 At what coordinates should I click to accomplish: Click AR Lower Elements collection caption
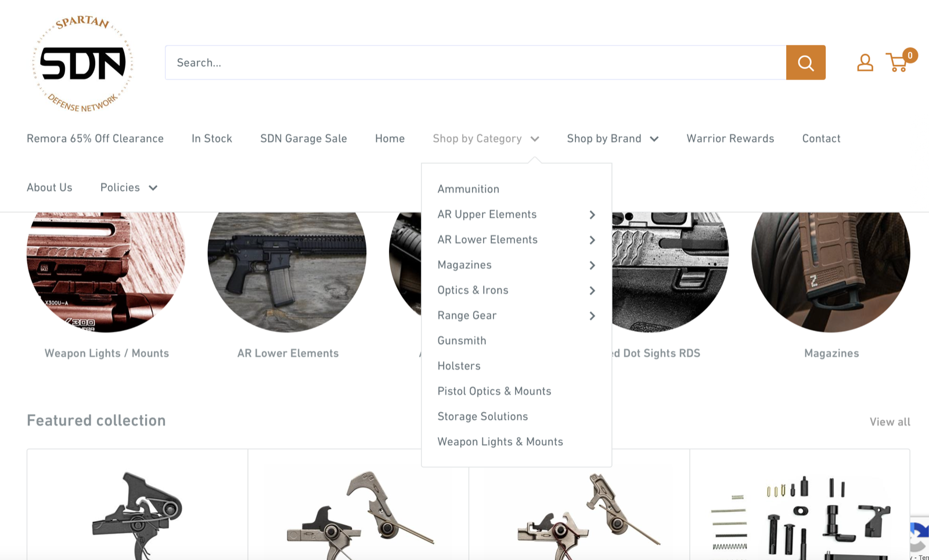288,353
